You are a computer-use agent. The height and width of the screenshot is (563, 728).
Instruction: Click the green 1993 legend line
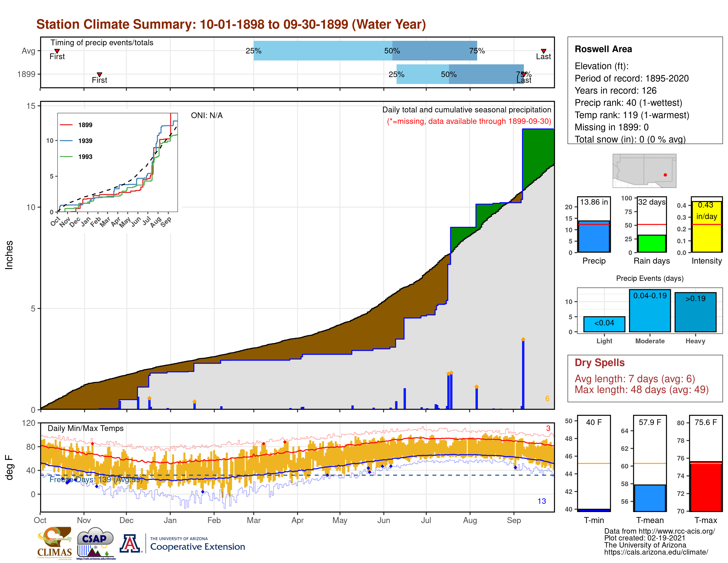[x=66, y=157]
